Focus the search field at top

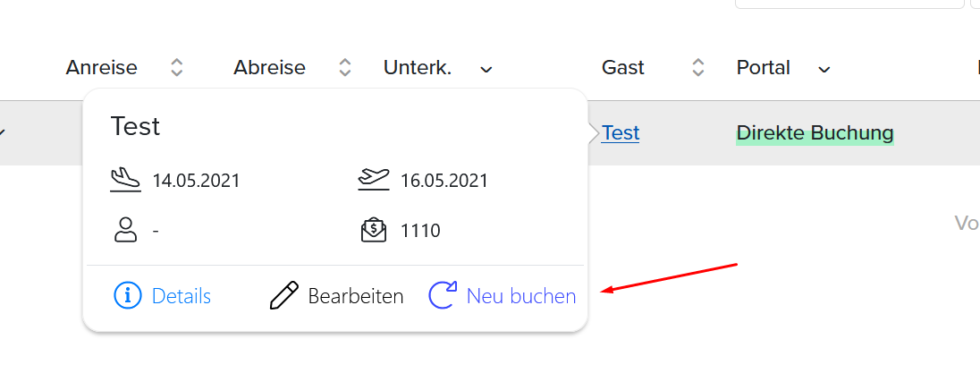[849, 3]
